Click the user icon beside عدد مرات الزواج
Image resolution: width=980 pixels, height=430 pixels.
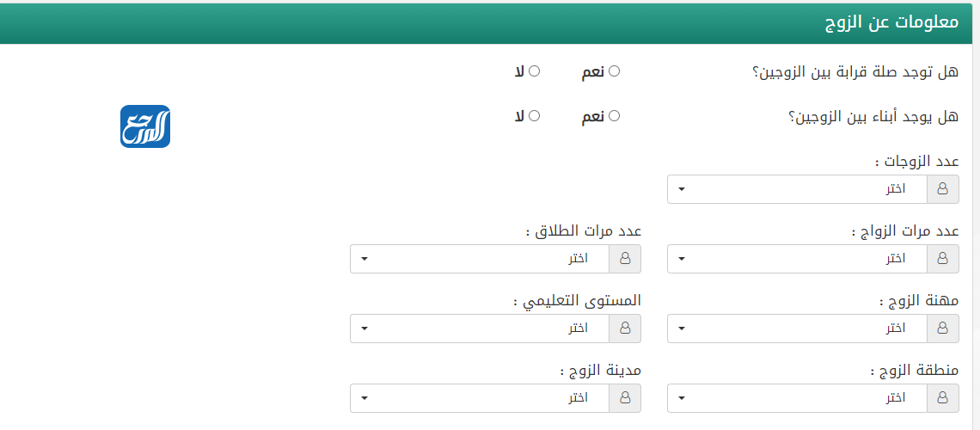[943, 258]
